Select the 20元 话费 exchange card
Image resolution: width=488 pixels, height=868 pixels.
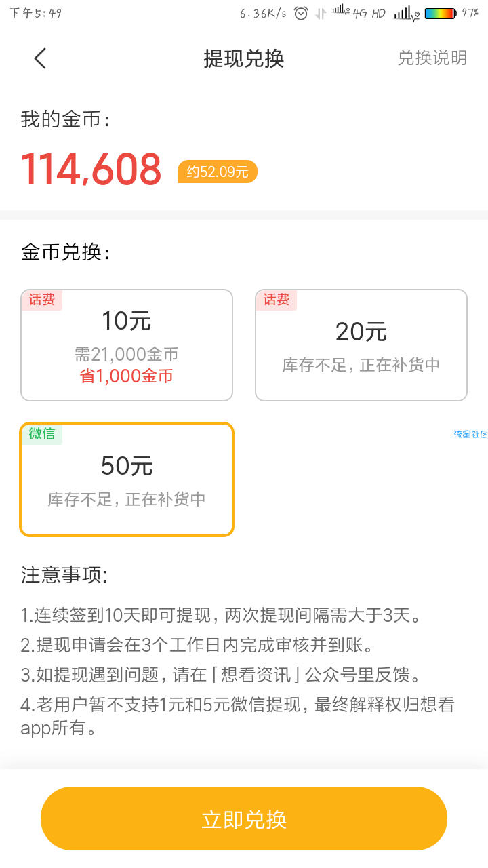tap(361, 345)
